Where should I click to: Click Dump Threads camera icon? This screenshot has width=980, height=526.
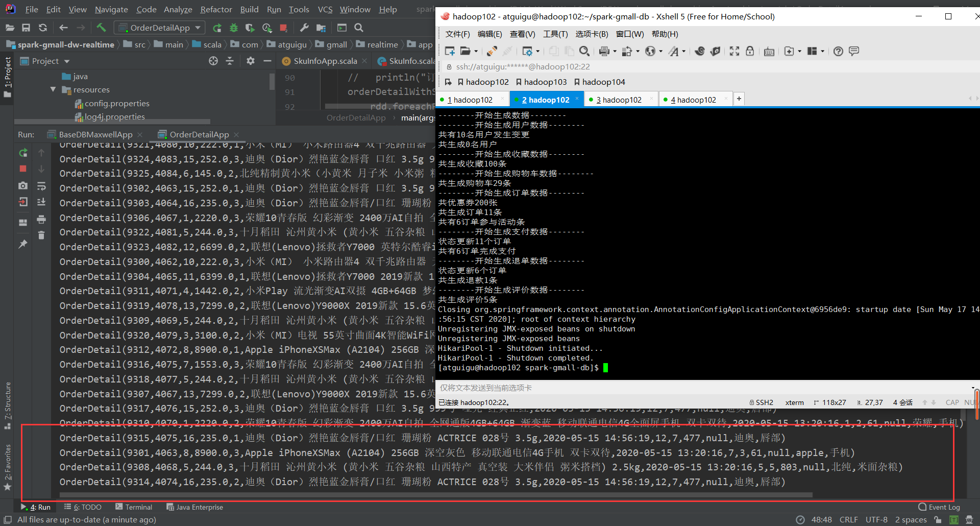click(23, 185)
